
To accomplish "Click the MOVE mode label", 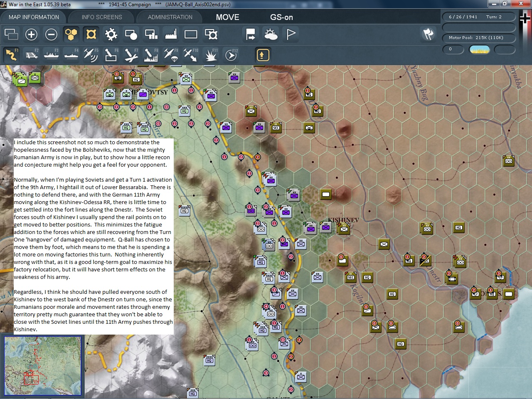I will [227, 17].
